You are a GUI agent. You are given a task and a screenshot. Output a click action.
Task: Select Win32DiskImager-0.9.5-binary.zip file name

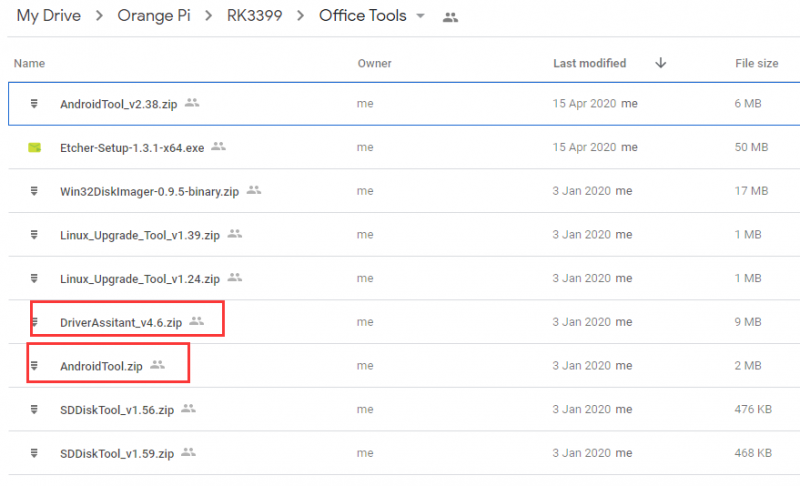point(149,192)
